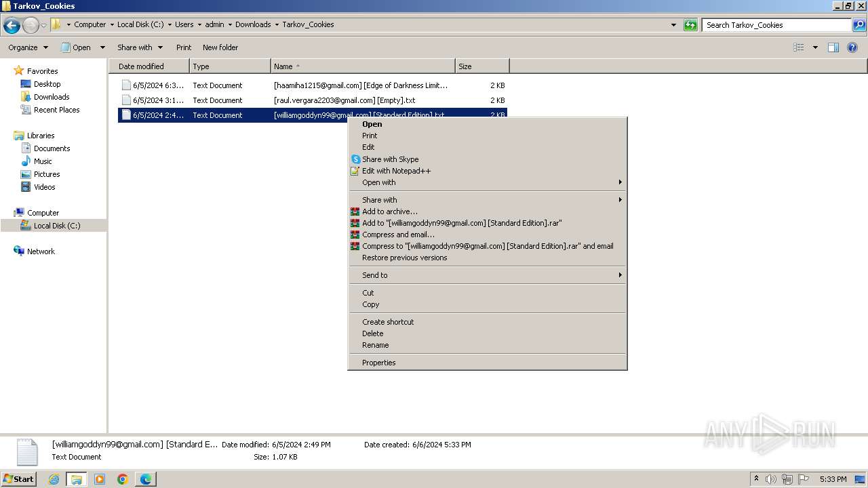Launch Internet Explorer from taskbar
This screenshot has width=868, height=488.
tap(54, 479)
